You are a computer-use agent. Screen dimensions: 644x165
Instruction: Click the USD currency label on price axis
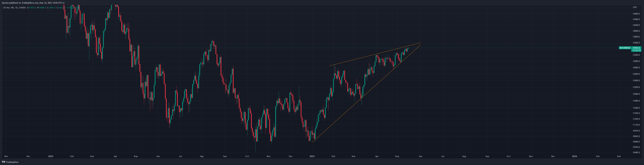pos(634,7)
